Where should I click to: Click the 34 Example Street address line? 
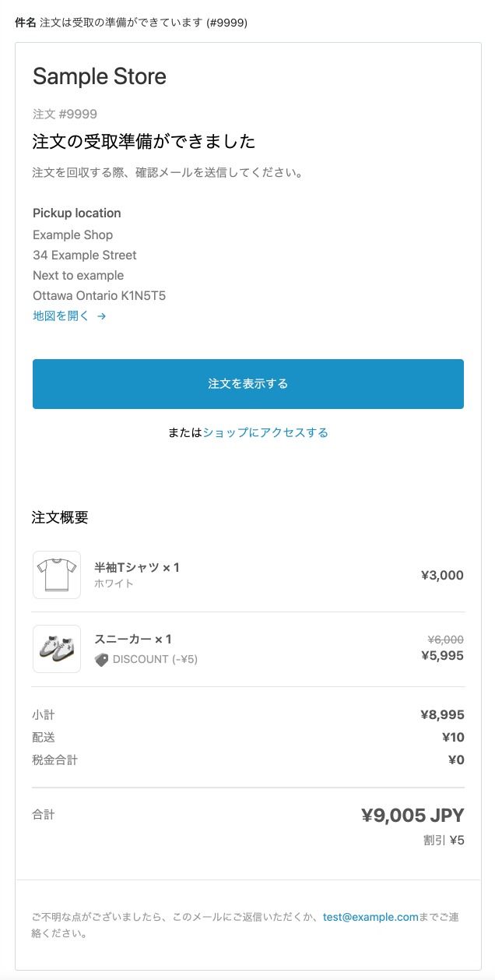[x=84, y=255]
